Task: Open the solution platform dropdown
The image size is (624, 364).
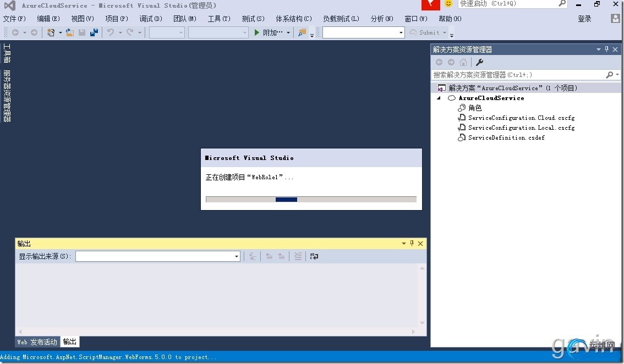Action: click(x=218, y=32)
